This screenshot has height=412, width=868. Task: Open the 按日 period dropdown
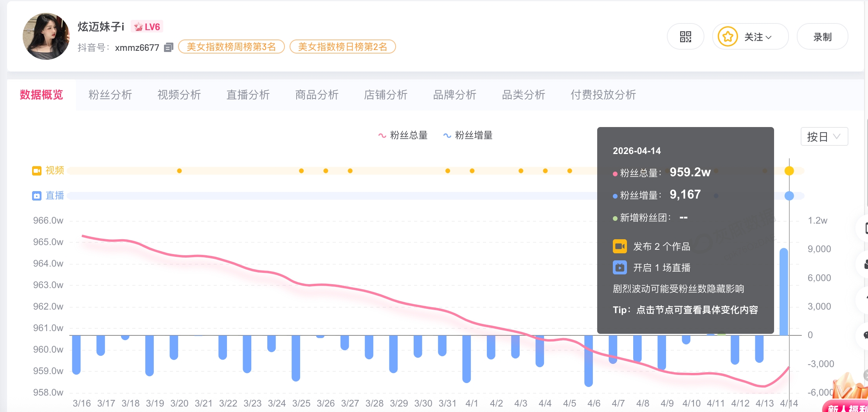coord(824,137)
